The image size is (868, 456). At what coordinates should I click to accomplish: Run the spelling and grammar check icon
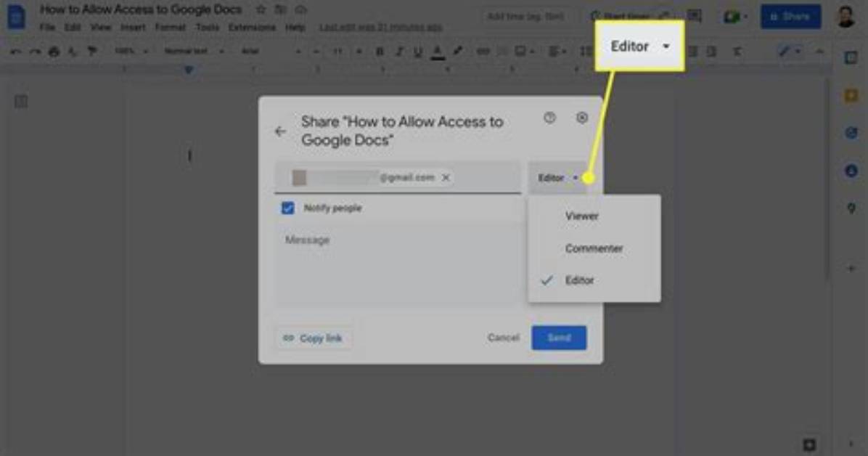pos(73,52)
